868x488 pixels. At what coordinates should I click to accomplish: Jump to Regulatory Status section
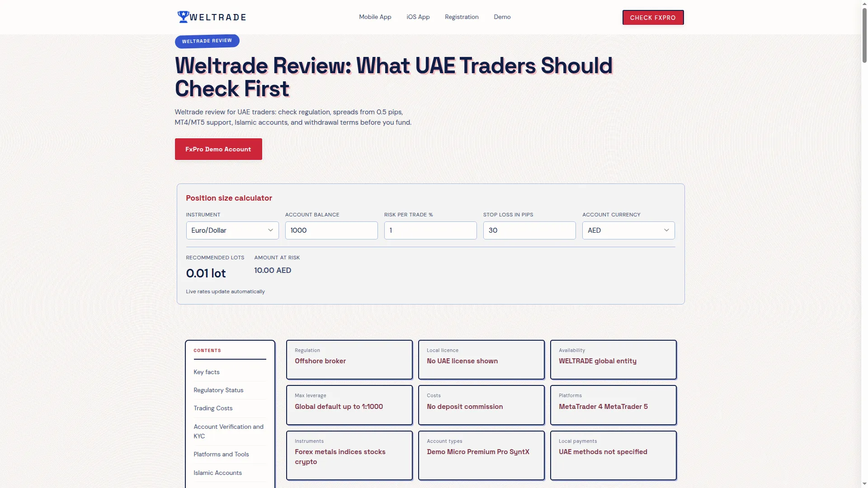coord(218,390)
